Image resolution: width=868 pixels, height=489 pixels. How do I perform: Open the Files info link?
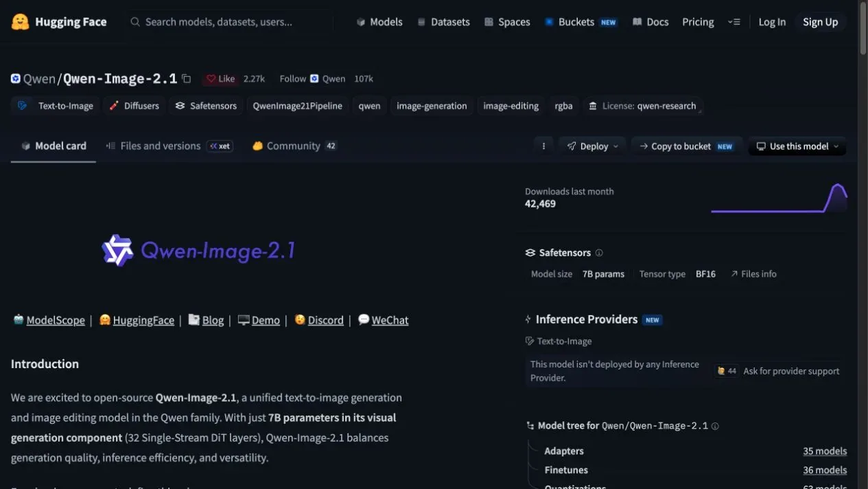pyautogui.click(x=753, y=274)
